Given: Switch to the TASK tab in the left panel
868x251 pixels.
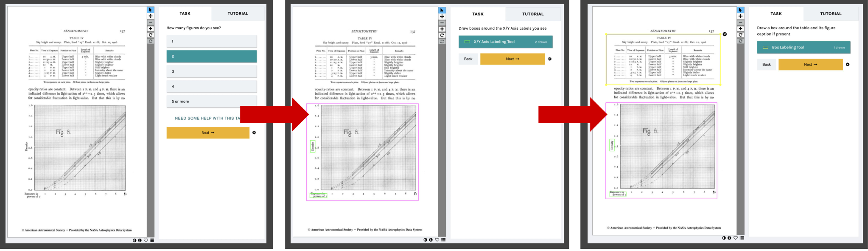Looking at the screenshot, I should click(185, 14).
